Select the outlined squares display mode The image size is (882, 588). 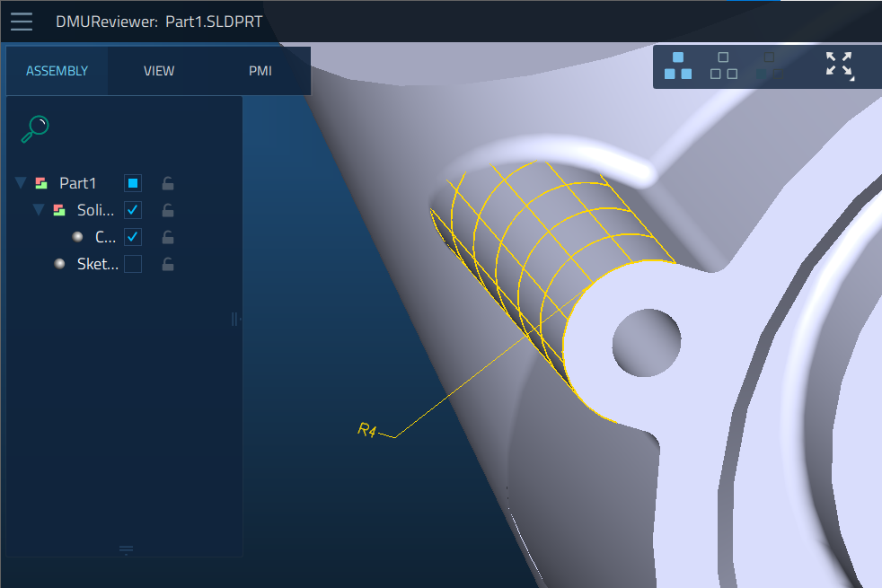point(723,66)
